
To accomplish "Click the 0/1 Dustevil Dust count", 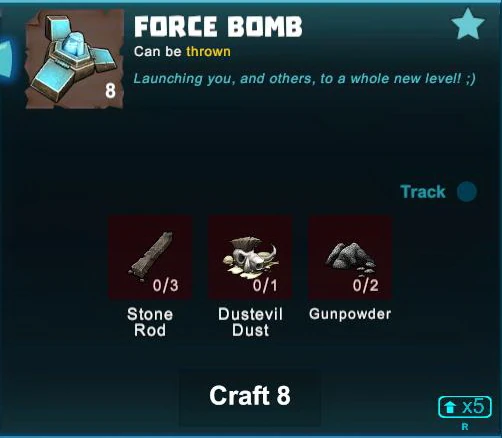I will tap(265, 285).
